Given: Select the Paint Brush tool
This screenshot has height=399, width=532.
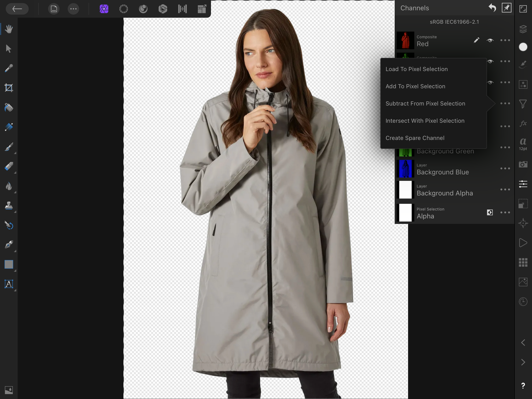Looking at the screenshot, I should tap(9, 147).
